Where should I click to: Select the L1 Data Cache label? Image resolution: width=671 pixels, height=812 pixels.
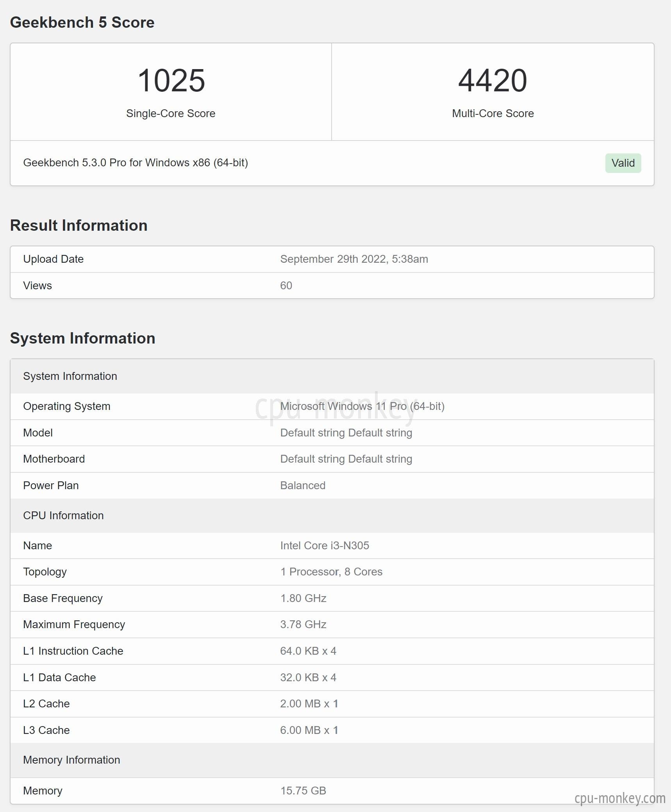click(59, 678)
